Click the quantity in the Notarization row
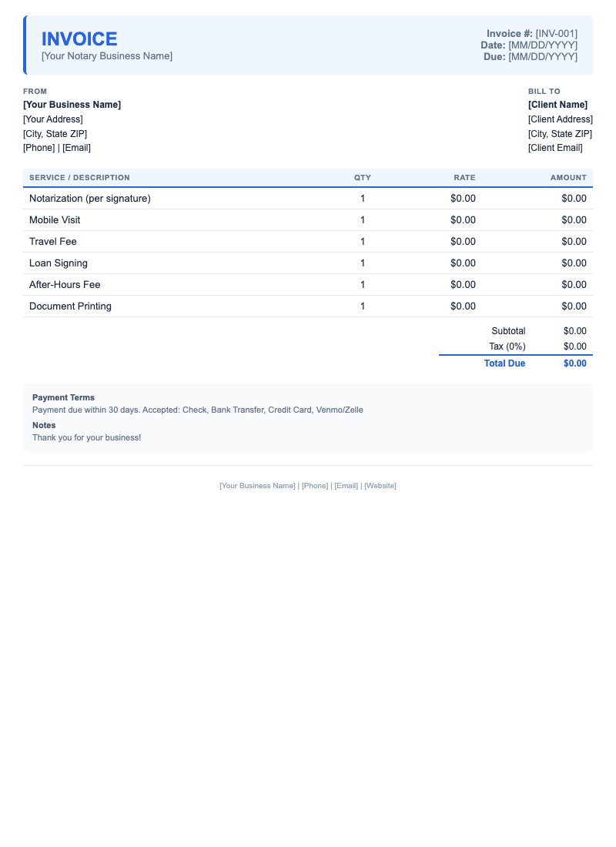The width and height of the screenshot is (616, 847). point(363,199)
